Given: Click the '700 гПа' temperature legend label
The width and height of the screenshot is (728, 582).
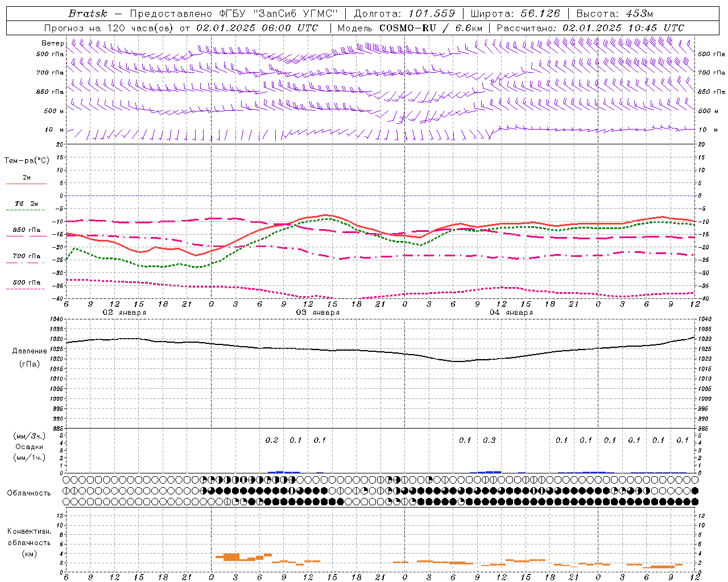Looking at the screenshot, I should [27, 256].
